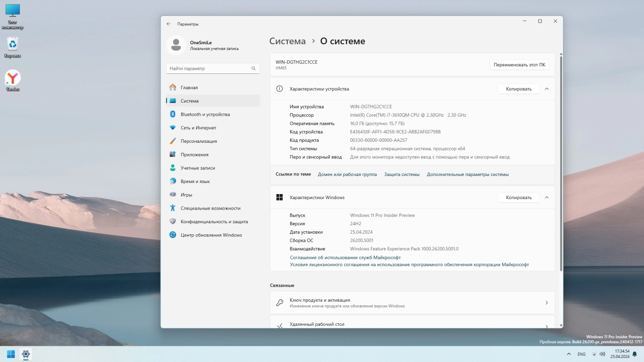Open Домен или рабочая группа link
The height and width of the screenshot is (362, 644).
click(347, 174)
